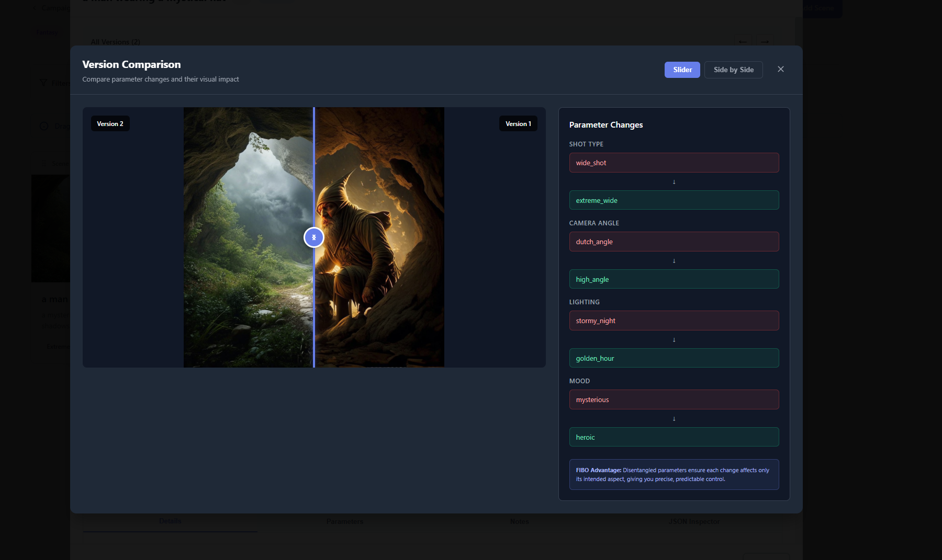
Task: Select the dutch_angle old value
Action: pos(674,242)
